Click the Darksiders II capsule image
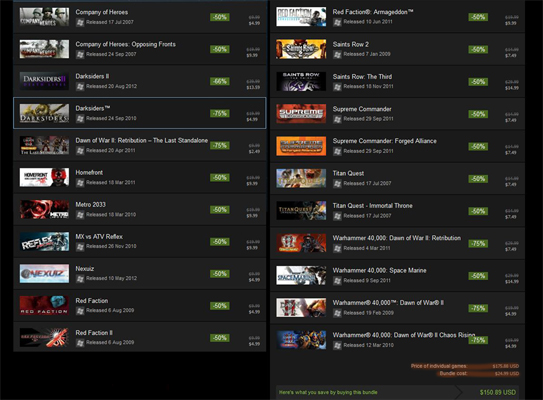543x400 pixels. click(44, 81)
